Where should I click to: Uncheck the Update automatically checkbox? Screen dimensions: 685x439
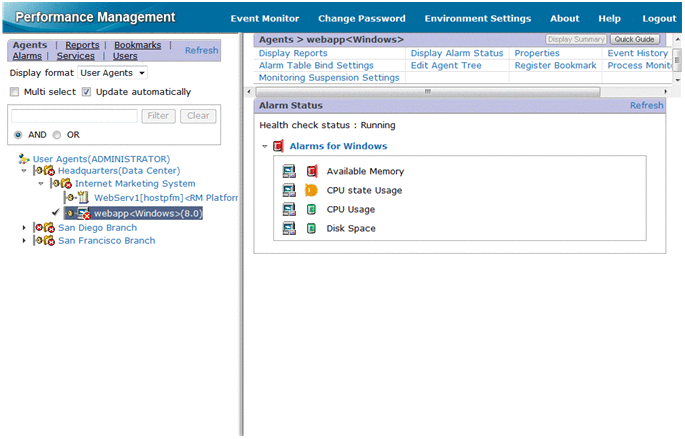pos(87,92)
